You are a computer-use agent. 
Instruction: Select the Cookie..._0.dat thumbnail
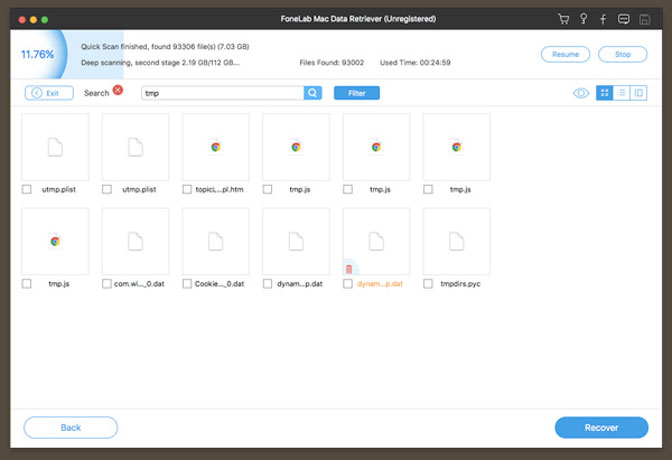[216, 241]
